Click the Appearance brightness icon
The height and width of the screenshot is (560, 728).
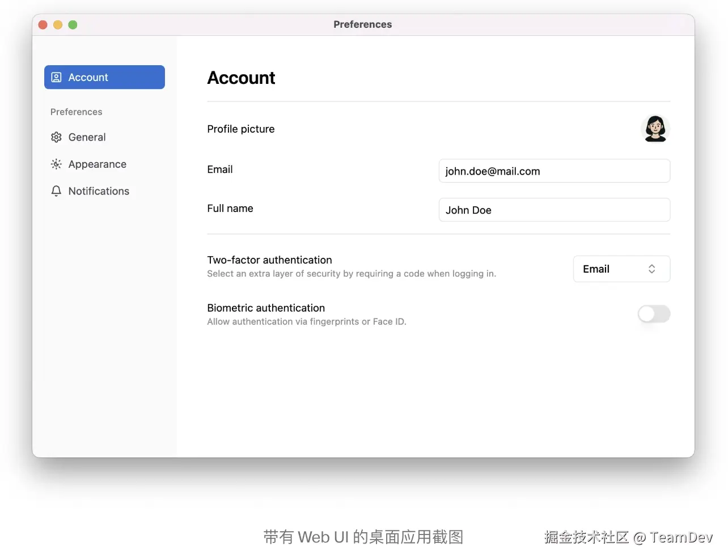(x=56, y=164)
